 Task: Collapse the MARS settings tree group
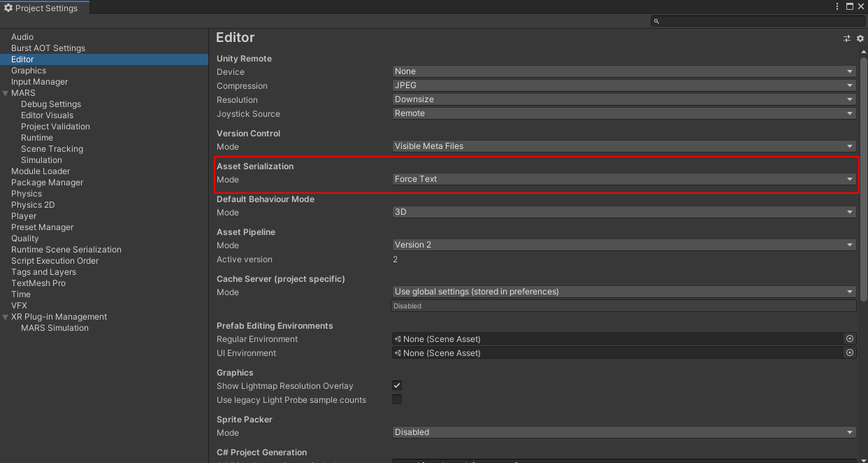tap(6, 93)
